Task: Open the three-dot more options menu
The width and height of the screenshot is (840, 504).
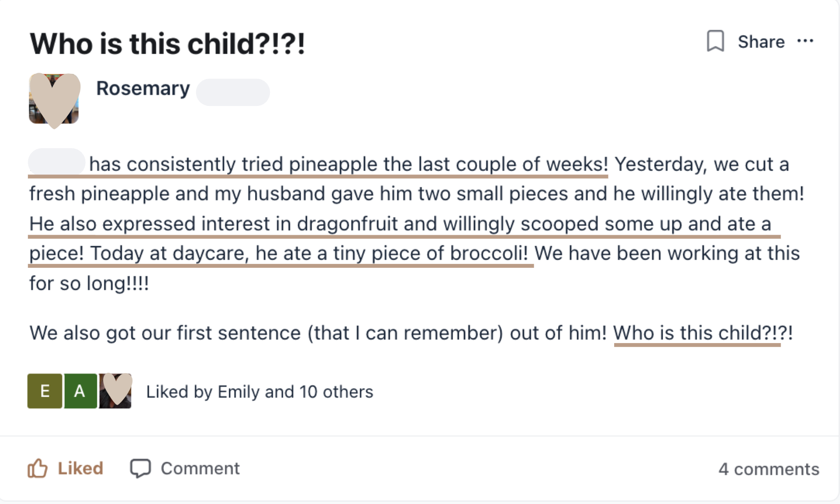Action: coord(805,41)
